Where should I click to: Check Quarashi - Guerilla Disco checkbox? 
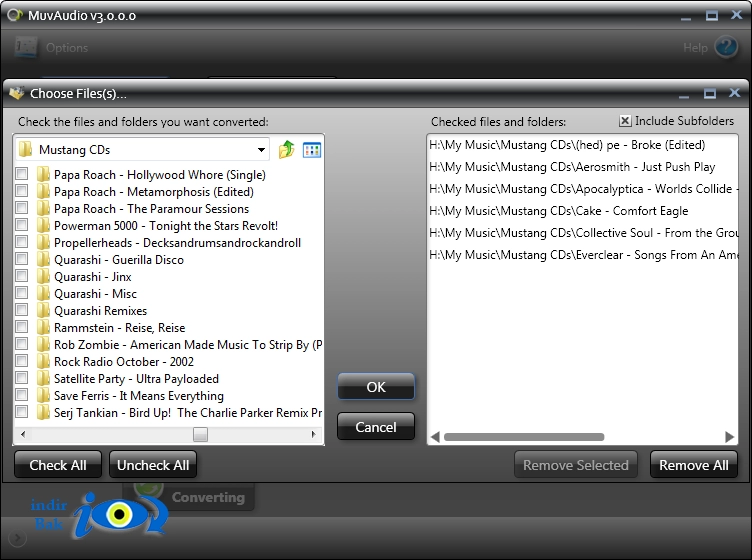pyautogui.click(x=22, y=259)
